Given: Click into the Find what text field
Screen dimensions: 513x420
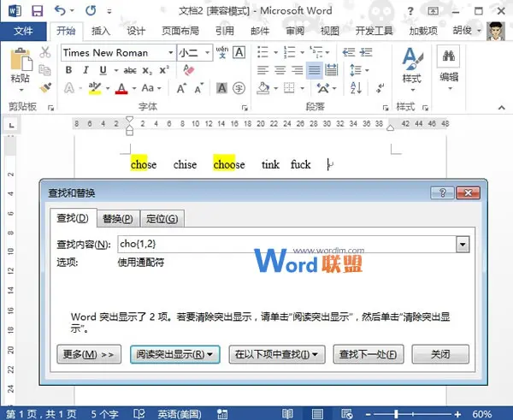Looking at the screenshot, I should point(282,245).
